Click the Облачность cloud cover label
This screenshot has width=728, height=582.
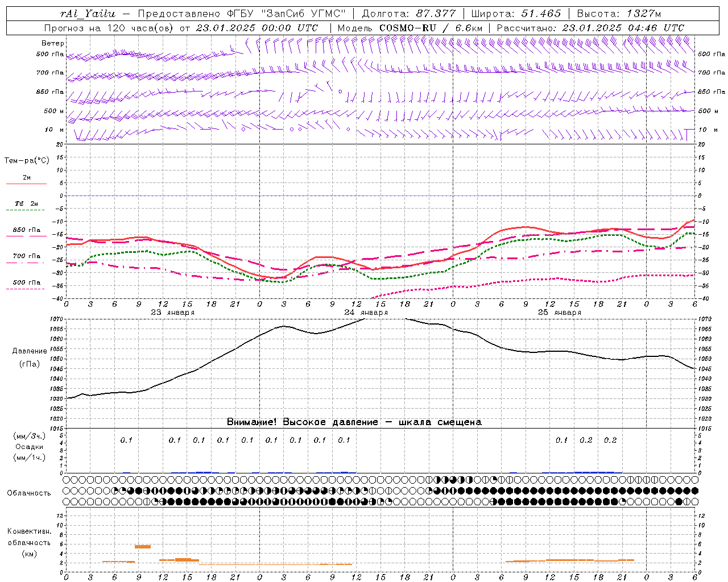(x=29, y=493)
